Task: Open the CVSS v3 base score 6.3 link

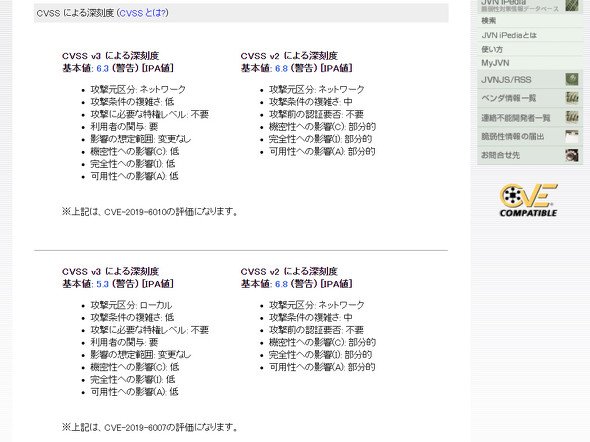Action: pyautogui.click(x=102, y=68)
